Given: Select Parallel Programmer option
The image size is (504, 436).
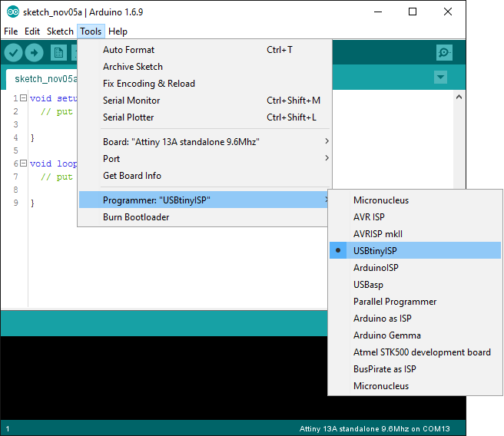Looking at the screenshot, I should point(416,302).
